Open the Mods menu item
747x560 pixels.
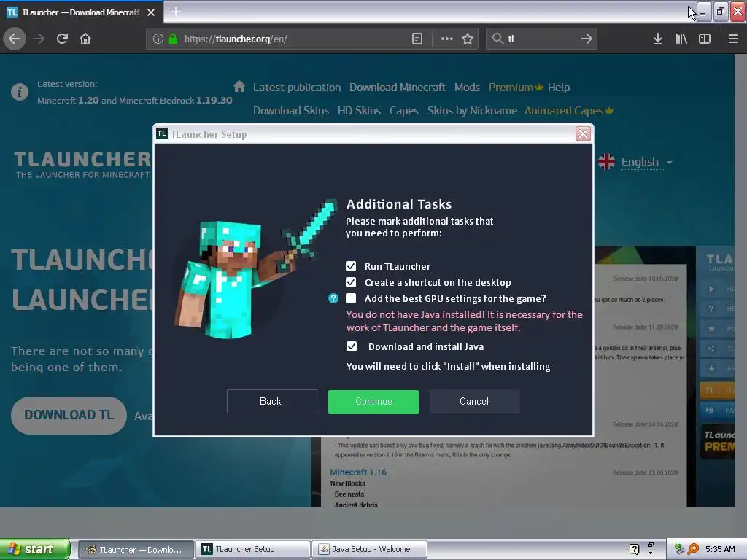467,87
